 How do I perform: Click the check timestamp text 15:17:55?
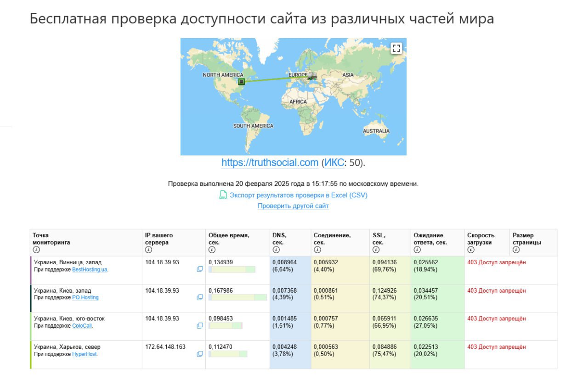326,184
